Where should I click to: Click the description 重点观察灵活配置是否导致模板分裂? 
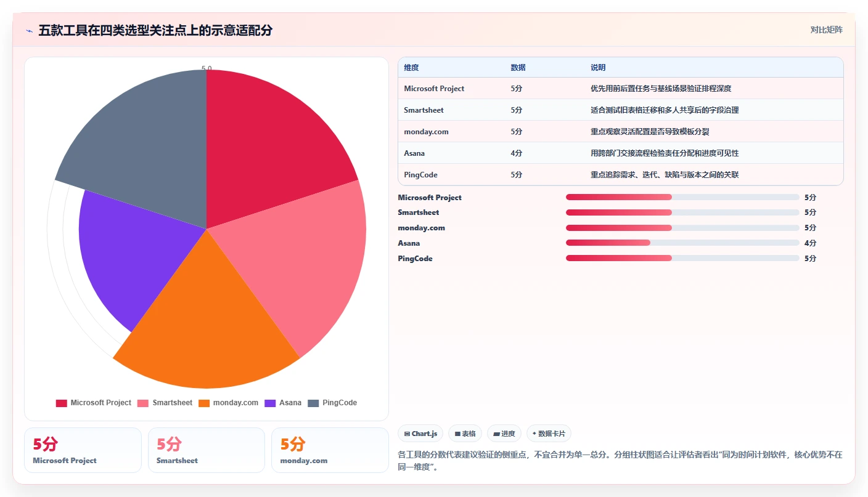click(650, 132)
